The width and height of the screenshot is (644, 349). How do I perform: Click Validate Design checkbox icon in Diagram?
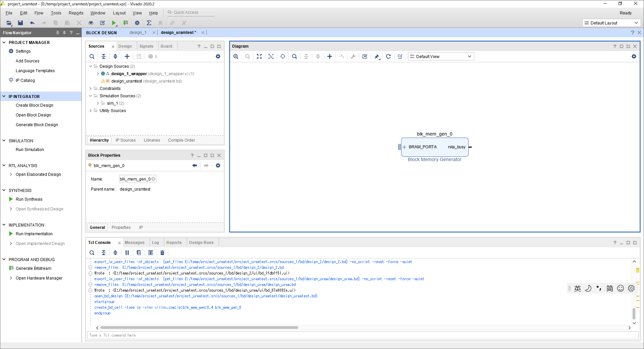365,56
